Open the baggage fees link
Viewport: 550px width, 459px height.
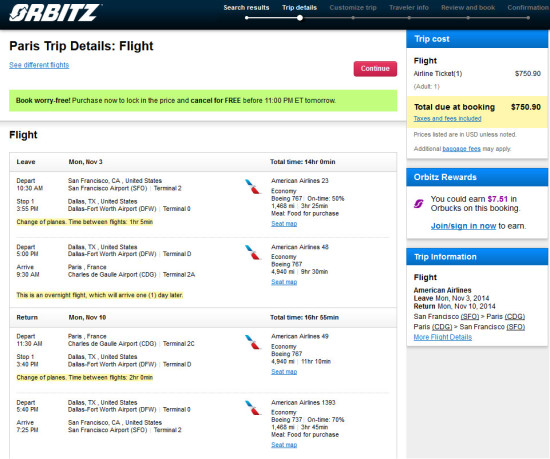(x=461, y=149)
